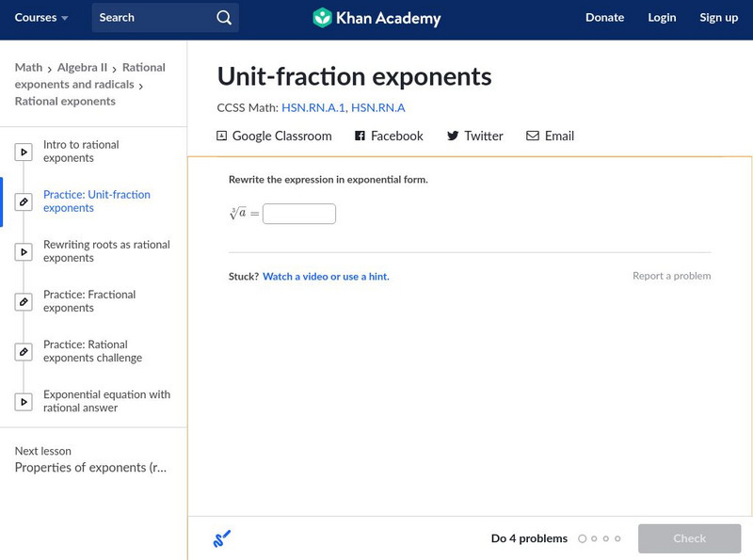Viewport: 753px width, 560px height.
Task: Click the answer input box
Action: (x=299, y=214)
